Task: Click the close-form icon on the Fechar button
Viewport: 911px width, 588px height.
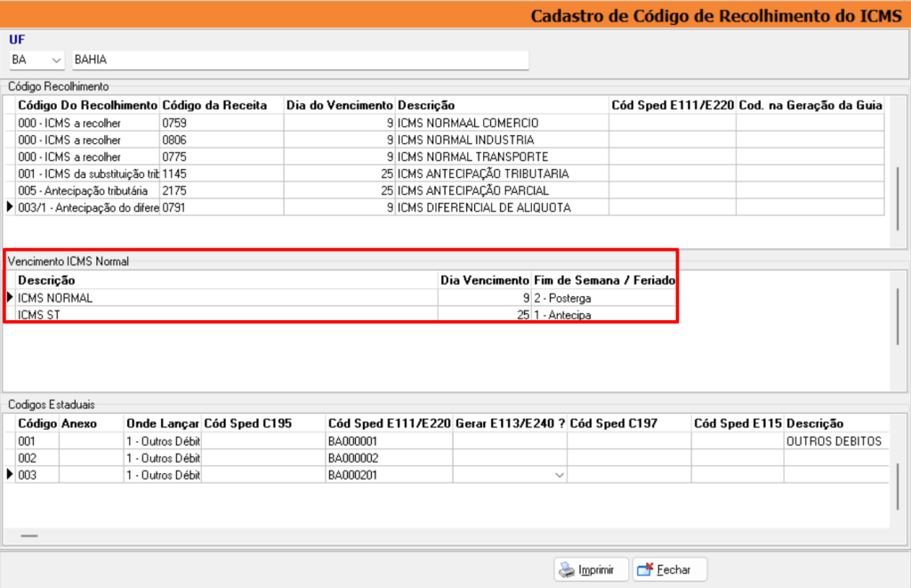Action: pyautogui.click(x=644, y=569)
